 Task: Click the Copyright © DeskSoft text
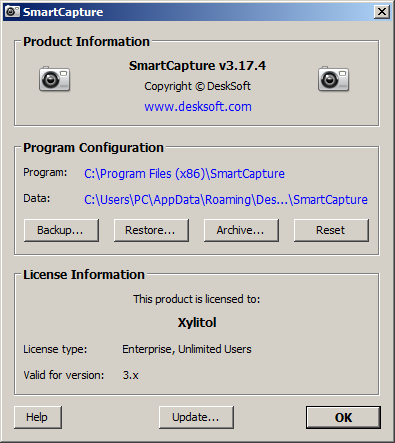[x=197, y=86]
